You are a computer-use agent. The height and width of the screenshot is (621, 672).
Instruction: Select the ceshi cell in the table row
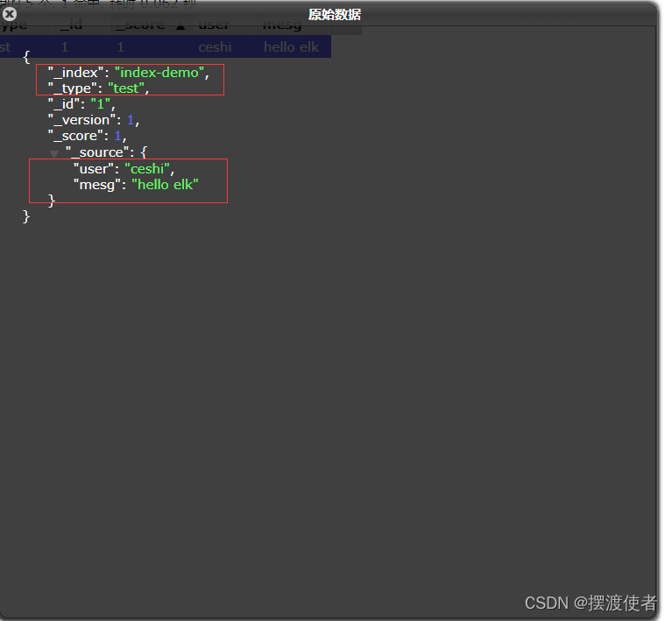[x=216, y=46]
